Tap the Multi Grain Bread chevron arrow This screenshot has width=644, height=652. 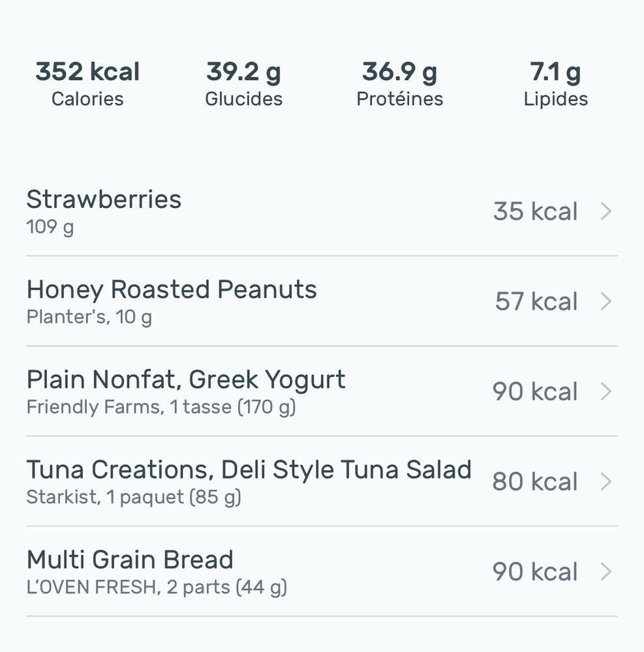point(606,572)
